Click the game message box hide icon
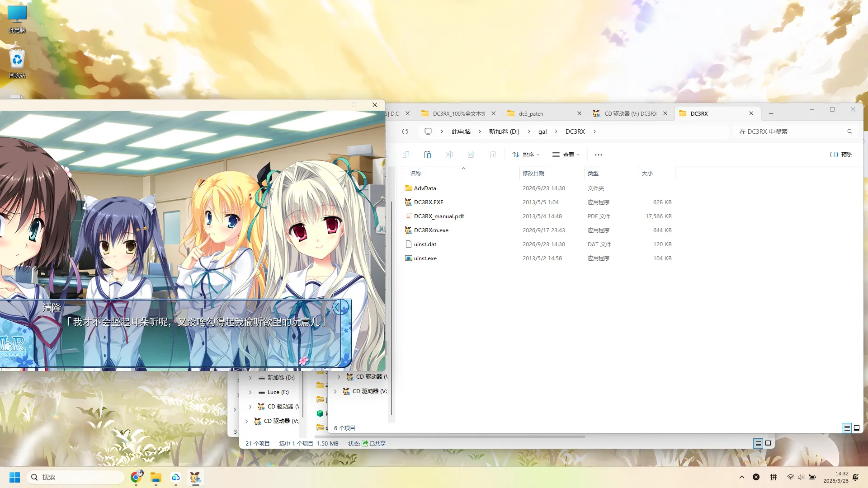868x488 pixels. tap(341, 307)
